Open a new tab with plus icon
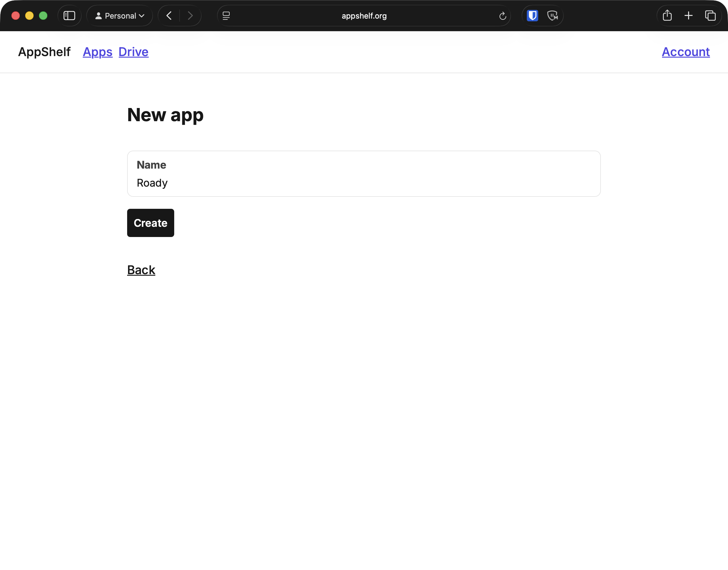728x570 pixels. point(688,16)
